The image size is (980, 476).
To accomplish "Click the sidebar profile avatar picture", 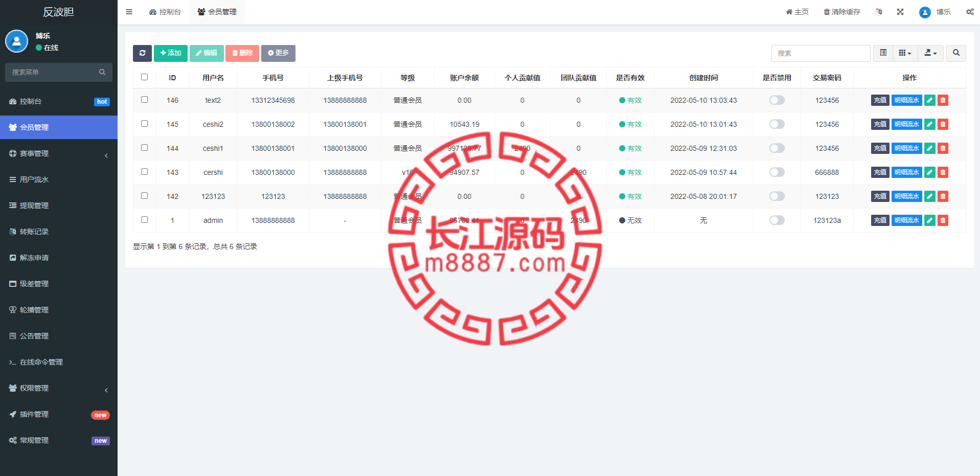I will pyautogui.click(x=16, y=41).
